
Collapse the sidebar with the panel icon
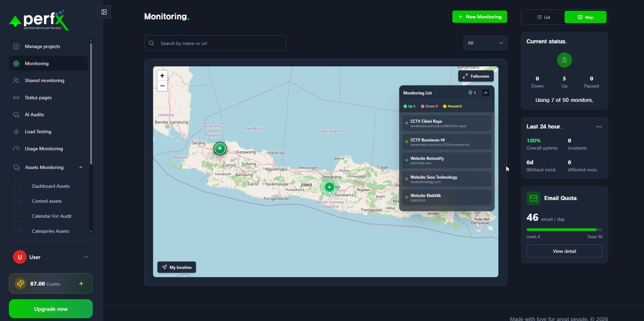(x=104, y=12)
